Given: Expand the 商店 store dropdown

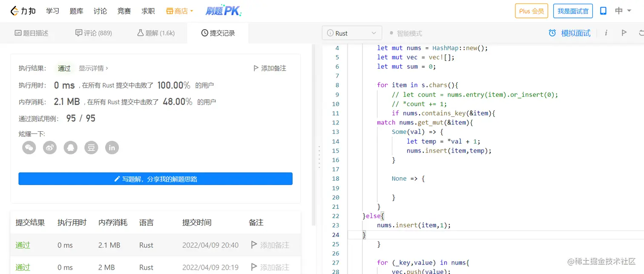Looking at the screenshot, I should click(180, 11).
